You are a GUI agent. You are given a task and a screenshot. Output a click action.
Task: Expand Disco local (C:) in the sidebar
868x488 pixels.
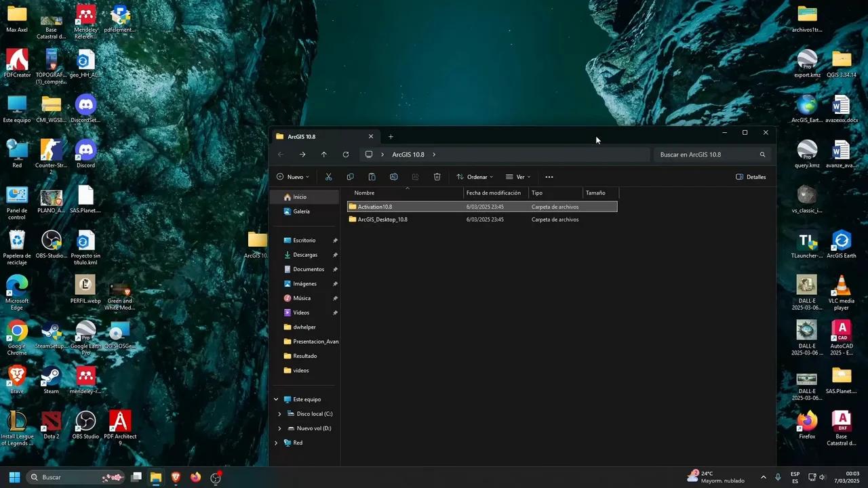point(280,413)
